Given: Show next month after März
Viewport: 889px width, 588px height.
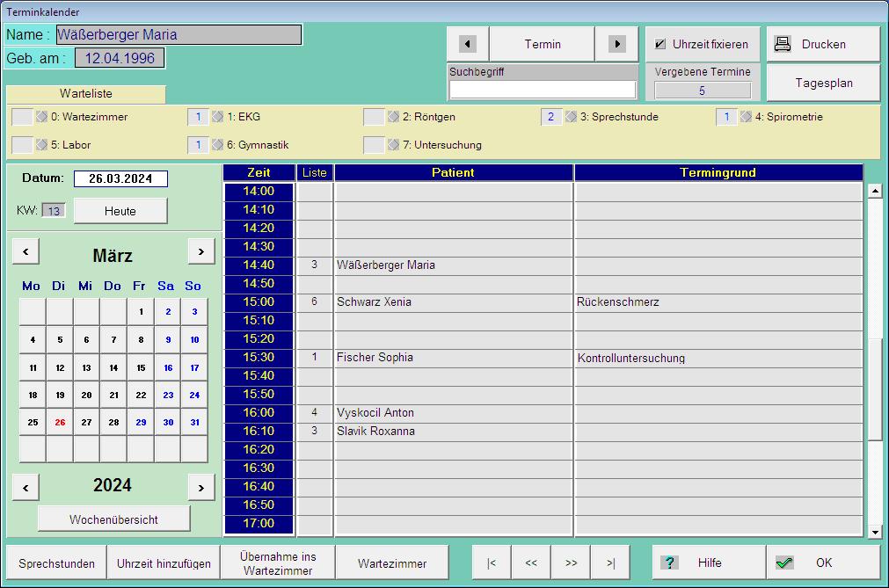Looking at the screenshot, I should point(201,251).
